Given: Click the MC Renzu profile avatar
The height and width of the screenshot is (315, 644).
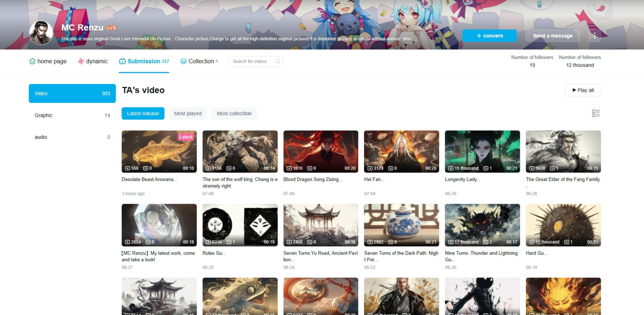Looking at the screenshot, I should [x=41, y=33].
